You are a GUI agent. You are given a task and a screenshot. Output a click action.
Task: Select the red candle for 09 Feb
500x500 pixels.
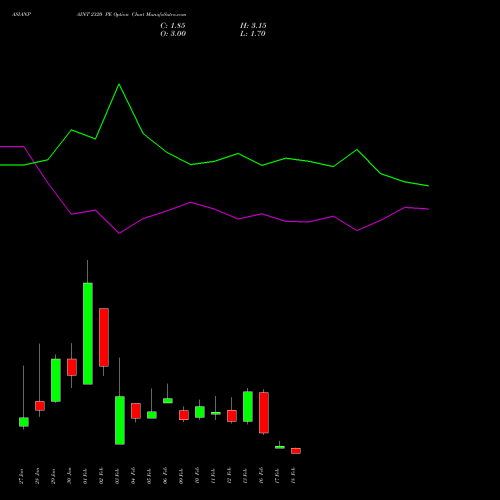point(184,415)
